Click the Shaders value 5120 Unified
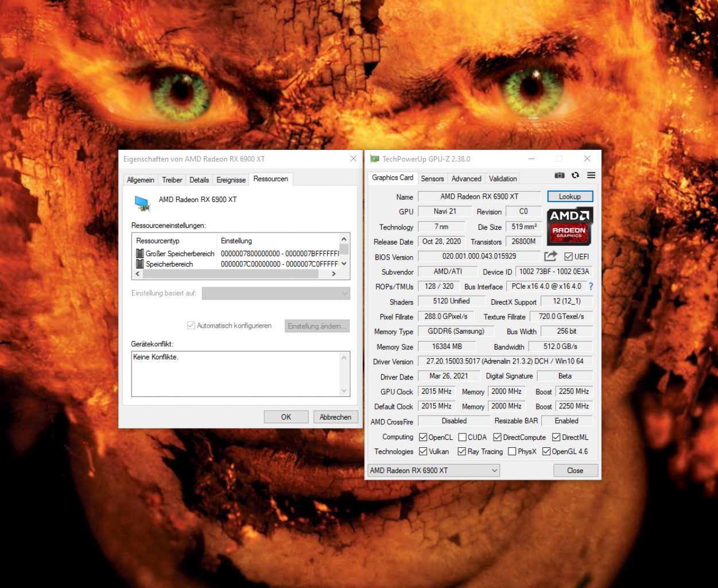 (451, 301)
